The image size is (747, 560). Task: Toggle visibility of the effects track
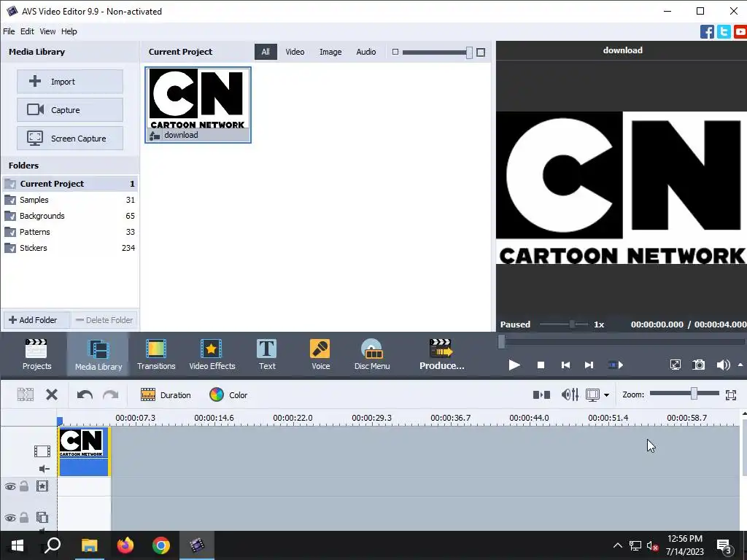click(x=10, y=486)
